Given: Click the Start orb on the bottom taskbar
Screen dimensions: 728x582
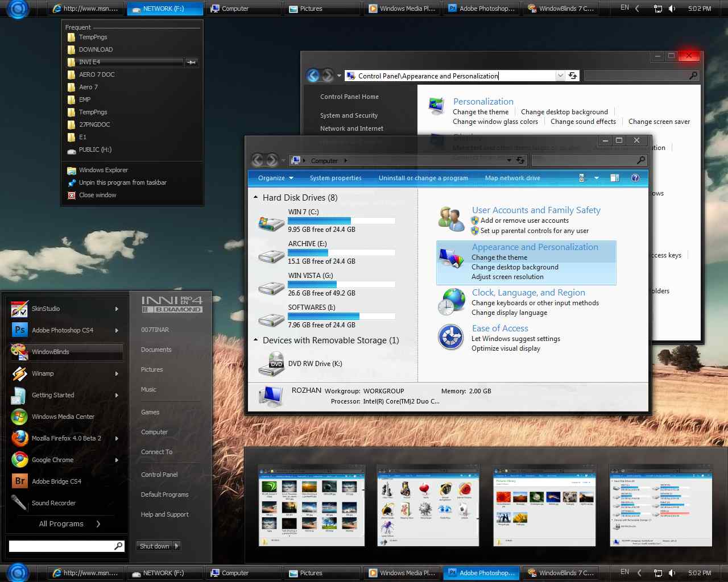Looking at the screenshot, I should click(x=18, y=573).
